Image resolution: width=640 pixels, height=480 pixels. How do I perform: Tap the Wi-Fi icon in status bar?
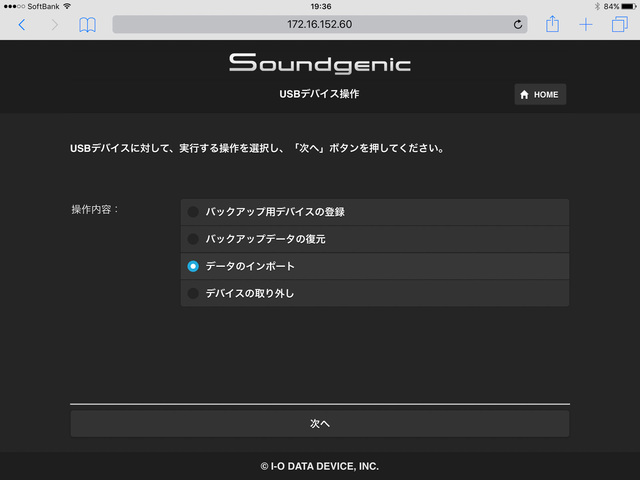pos(67,6)
